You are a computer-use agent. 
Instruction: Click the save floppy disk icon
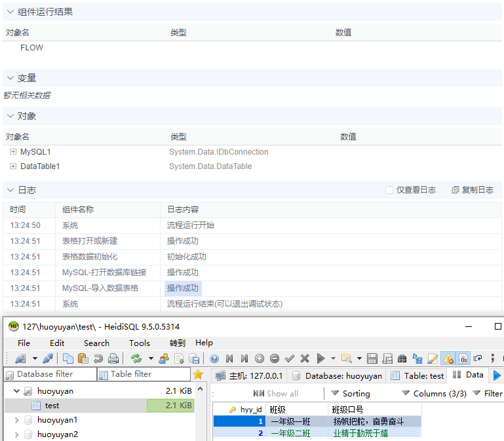[x=372, y=358]
